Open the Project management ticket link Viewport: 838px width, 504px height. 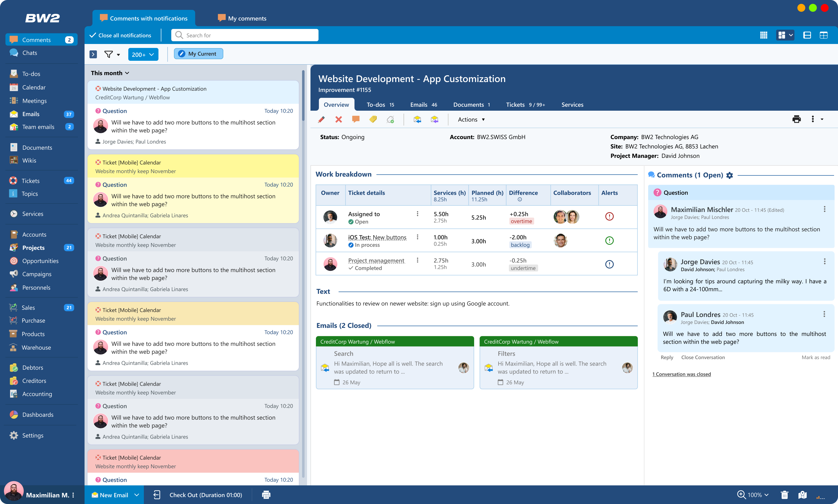[376, 260]
